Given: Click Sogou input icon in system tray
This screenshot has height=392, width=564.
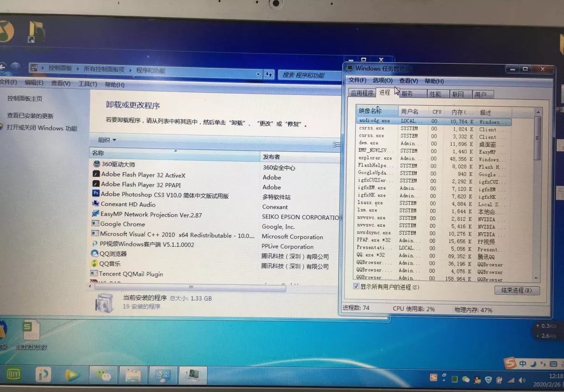Looking at the screenshot, I should tap(433, 378).
